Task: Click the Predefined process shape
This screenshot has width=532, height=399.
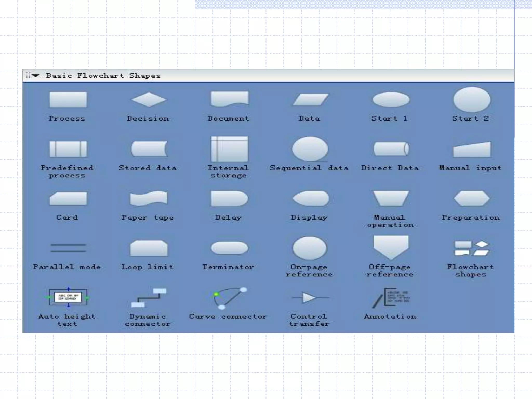Action: click(x=68, y=149)
